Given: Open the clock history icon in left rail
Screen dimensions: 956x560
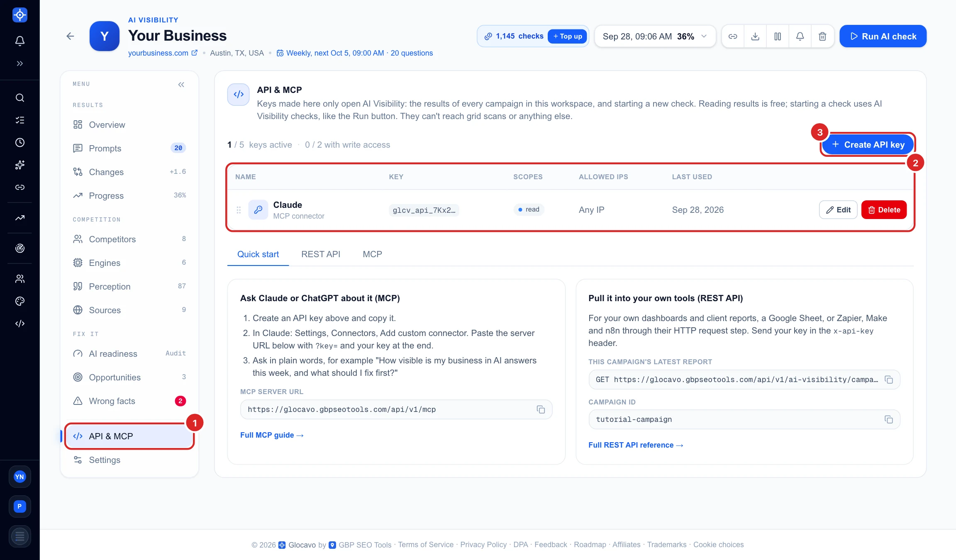Looking at the screenshot, I should click(20, 143).
